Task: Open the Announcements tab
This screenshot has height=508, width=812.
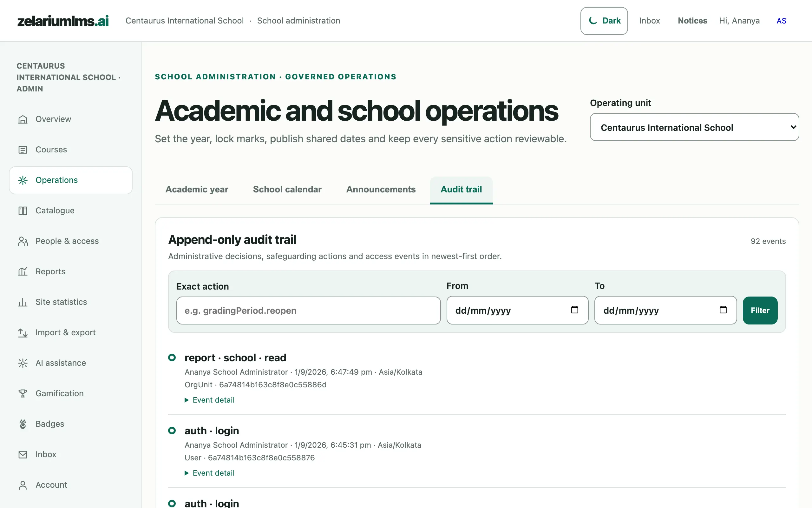Action: tap(381, 190)
